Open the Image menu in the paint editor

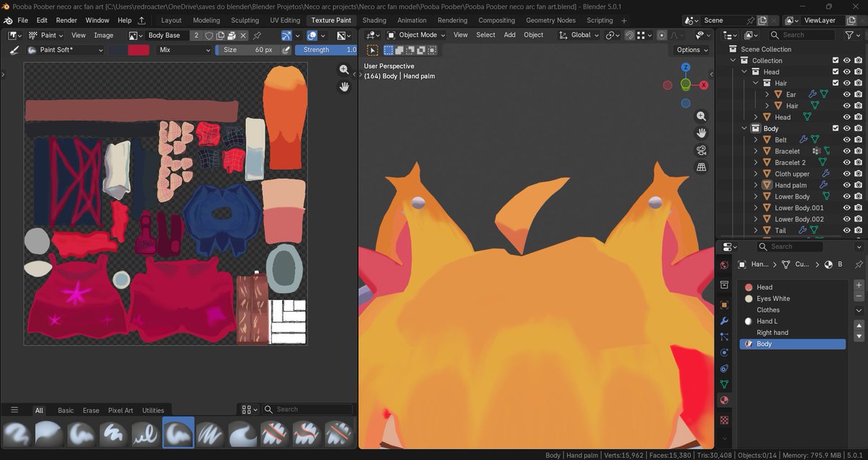103,35
